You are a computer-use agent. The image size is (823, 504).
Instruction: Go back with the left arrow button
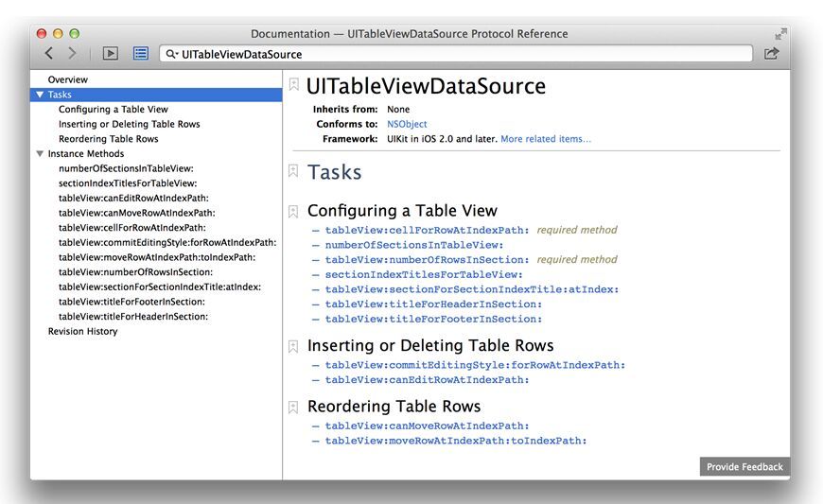tap(49, 53)
